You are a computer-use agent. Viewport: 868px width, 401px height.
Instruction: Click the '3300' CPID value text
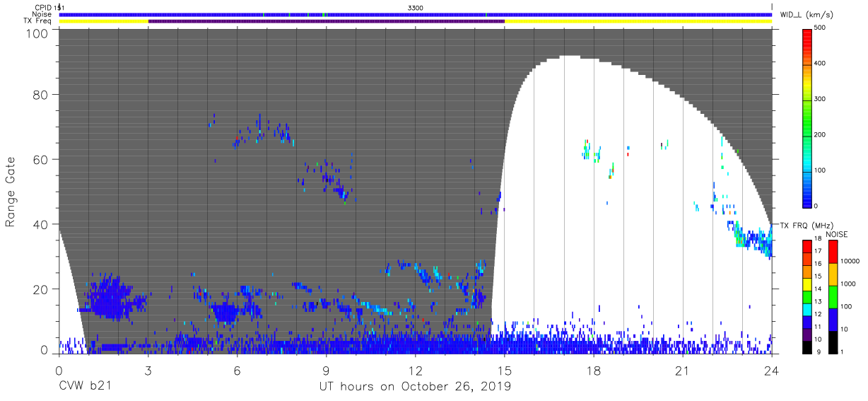click(x=416, y=7)
